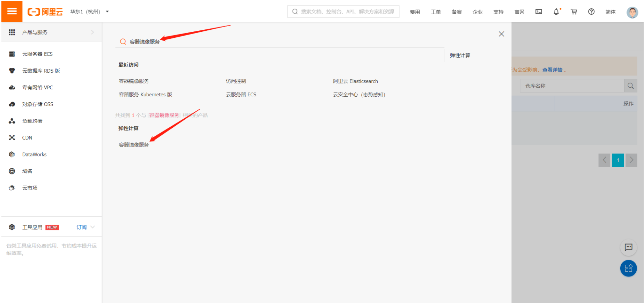
Task: Select page 1 in pagination
Action: (x=618, y=160)
